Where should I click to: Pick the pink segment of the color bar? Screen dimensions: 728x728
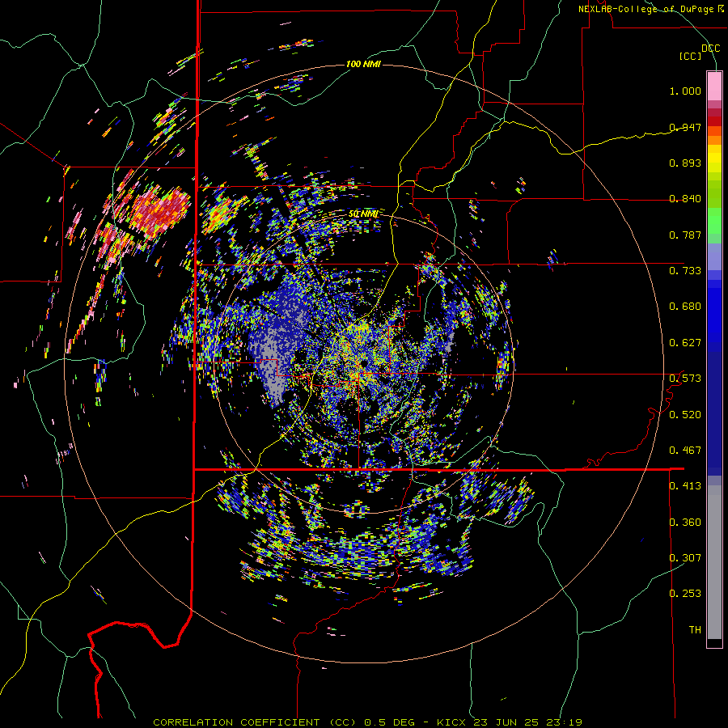pos(714,86)
